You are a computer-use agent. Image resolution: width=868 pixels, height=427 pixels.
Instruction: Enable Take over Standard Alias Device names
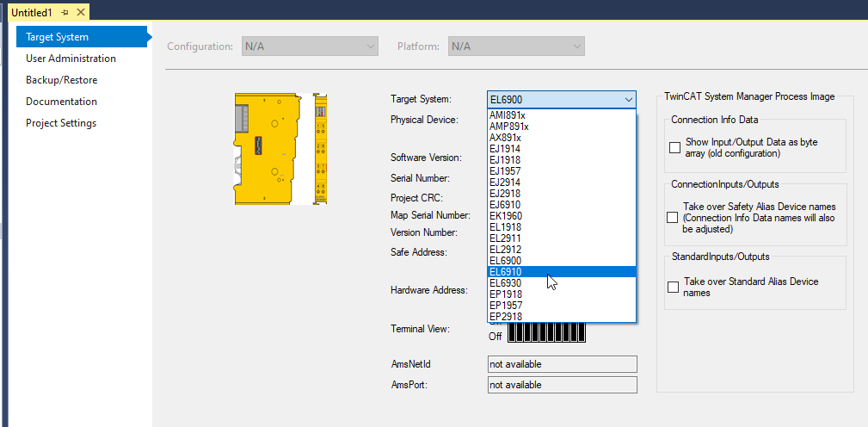coord(673,287)
